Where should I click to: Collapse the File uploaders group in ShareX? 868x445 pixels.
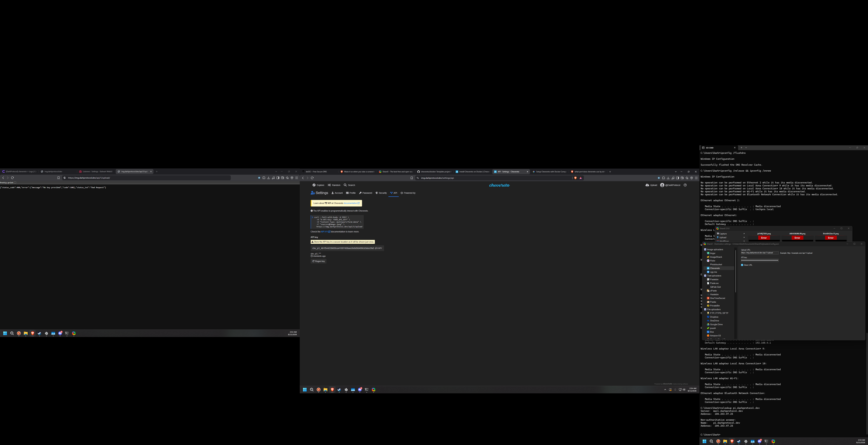[x=705, y=309]
